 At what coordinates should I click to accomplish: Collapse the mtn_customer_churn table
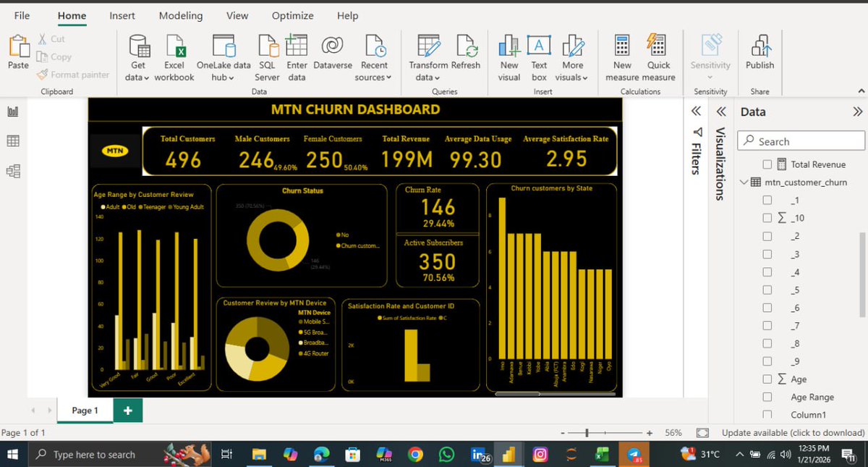coord(744,182)
